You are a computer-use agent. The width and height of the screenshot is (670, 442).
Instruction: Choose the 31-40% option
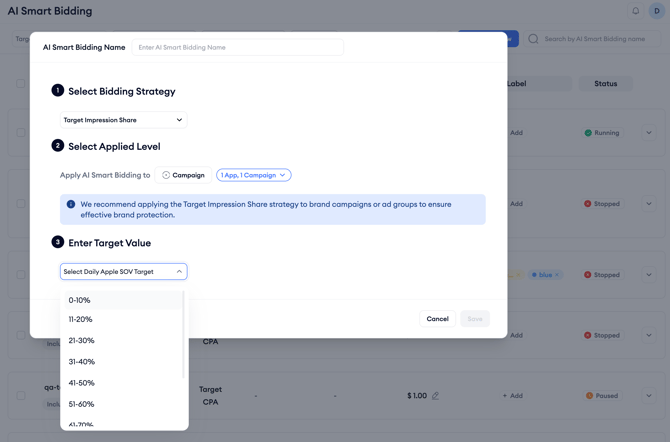pyautogui.click(x=123, y=362)
